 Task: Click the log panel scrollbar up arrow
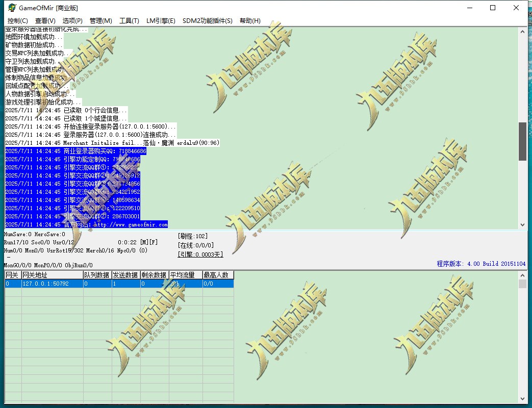coord(522,32)
